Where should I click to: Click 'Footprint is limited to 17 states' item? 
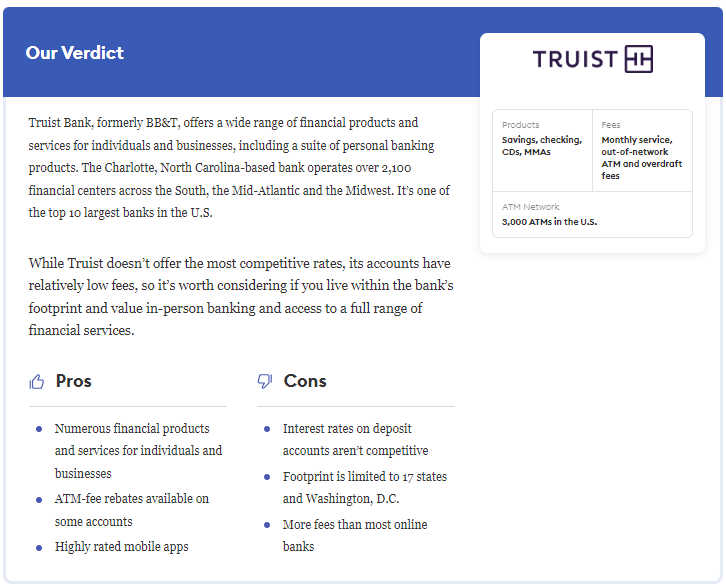[x=365, y=487]
